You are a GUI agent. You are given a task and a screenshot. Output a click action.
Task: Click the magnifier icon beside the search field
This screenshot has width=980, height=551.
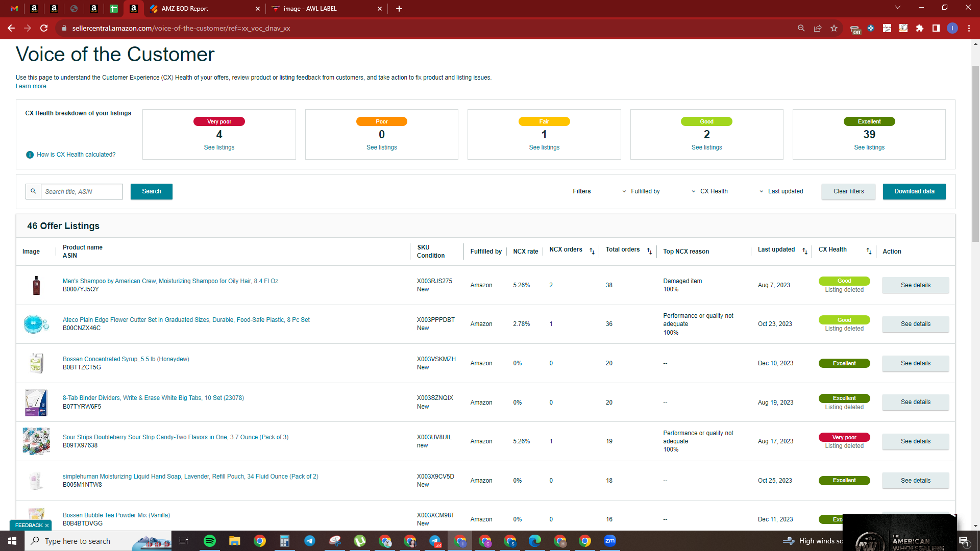(33, 191)
